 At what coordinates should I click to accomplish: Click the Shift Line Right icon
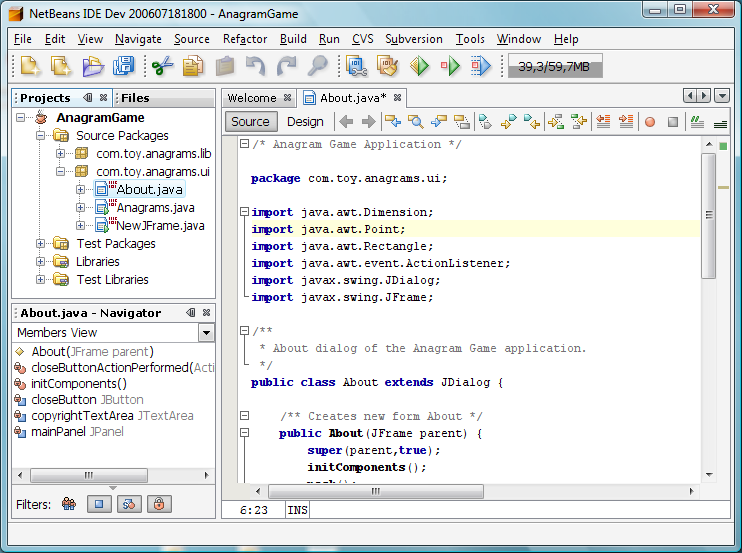click(626, 122)
